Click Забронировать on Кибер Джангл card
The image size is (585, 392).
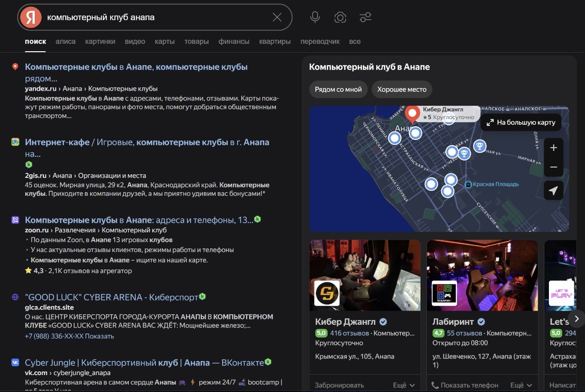pyautogui.click(x=339, y=385)
